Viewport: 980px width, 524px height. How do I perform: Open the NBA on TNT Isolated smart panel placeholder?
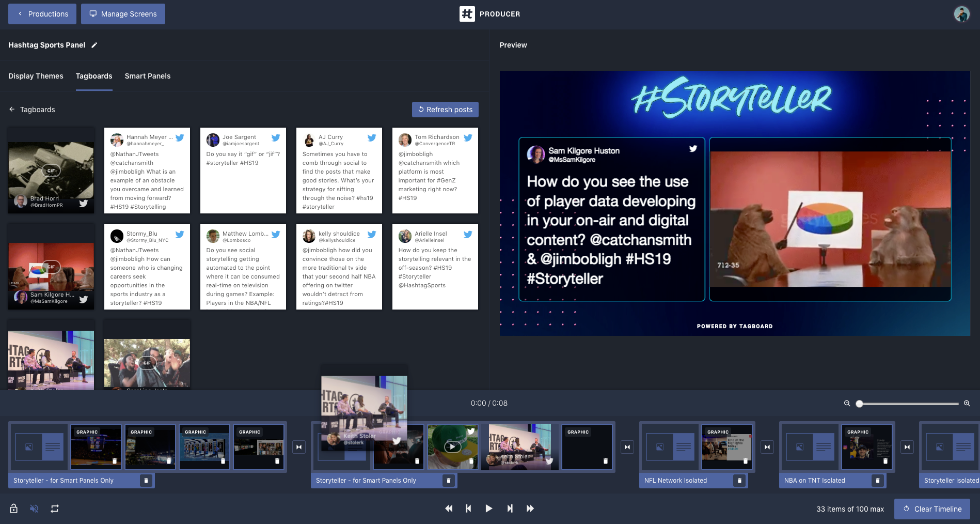810,447
